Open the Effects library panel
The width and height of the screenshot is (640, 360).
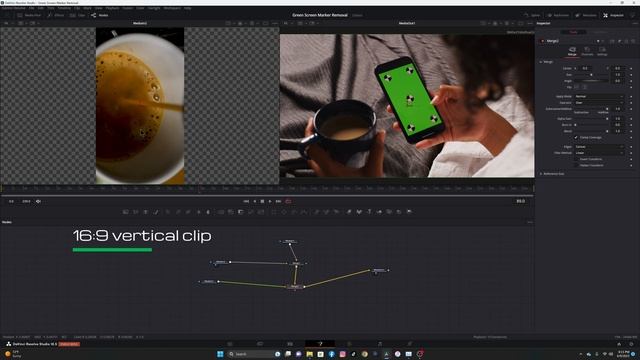point(56,15)
